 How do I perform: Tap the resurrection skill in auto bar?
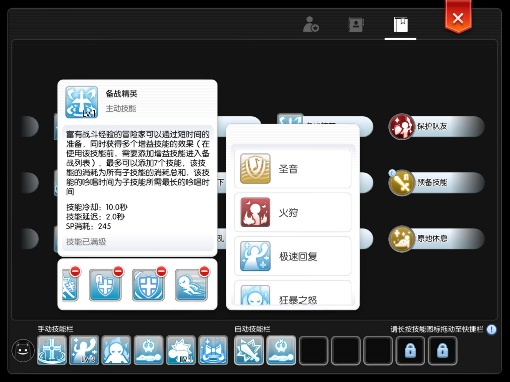(x=281, y=350)
